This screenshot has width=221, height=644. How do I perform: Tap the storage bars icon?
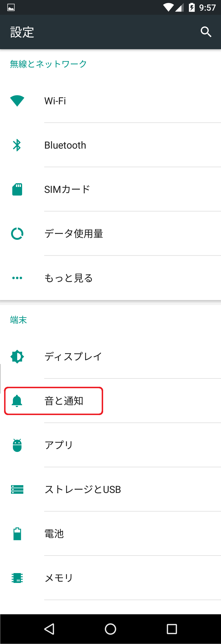pos(17,489)
